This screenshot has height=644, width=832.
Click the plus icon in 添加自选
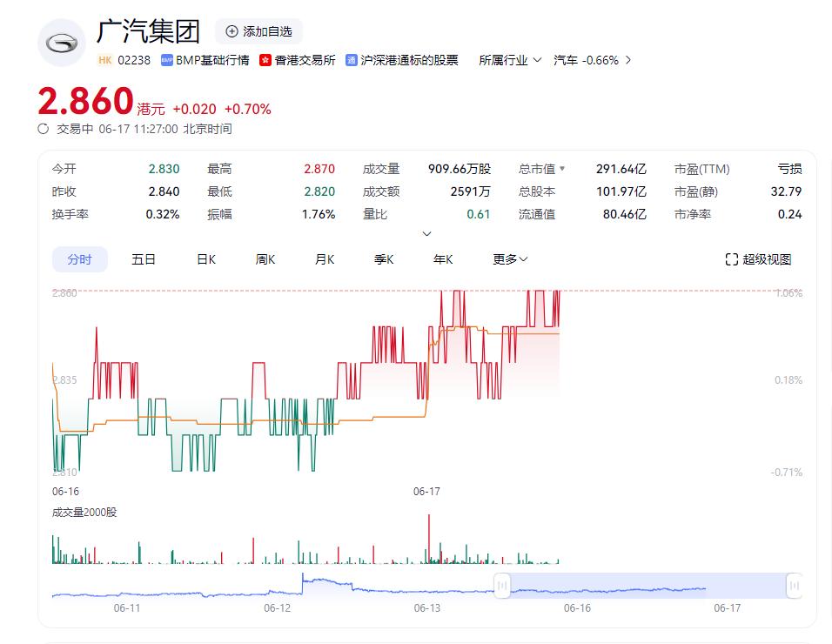[231, 32]
